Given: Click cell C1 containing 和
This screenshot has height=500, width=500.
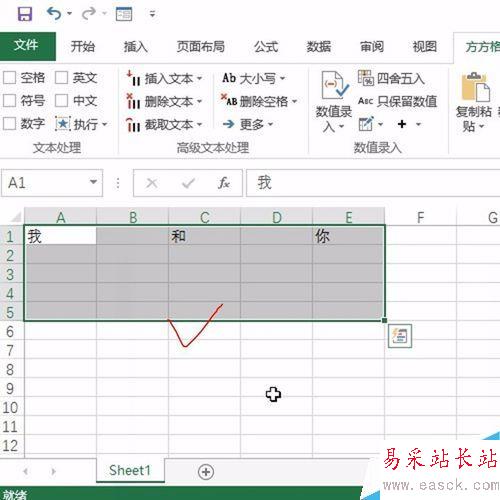Looking at the screenshot, I should [204, 236].
